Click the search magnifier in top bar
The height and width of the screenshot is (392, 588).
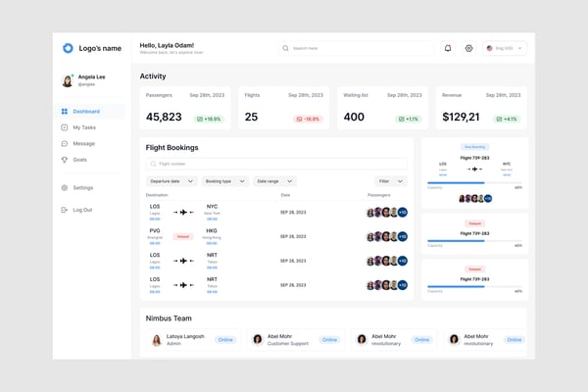[285, 48]
